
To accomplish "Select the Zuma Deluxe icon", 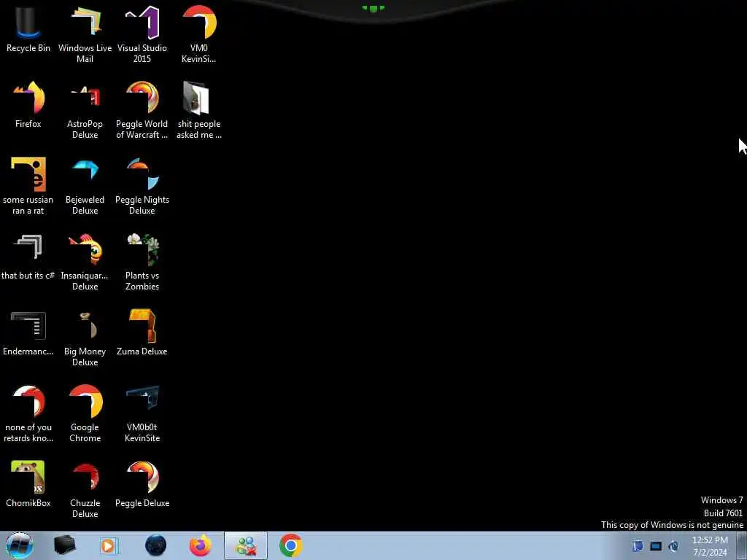I will click(x=142, y=332).
